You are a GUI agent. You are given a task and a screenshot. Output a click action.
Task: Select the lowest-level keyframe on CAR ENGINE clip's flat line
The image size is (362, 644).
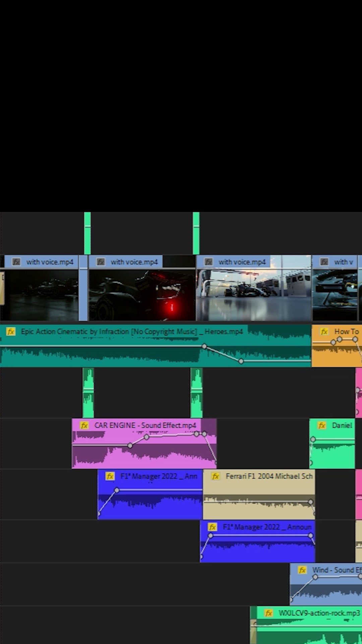click(x=130, y=445)
